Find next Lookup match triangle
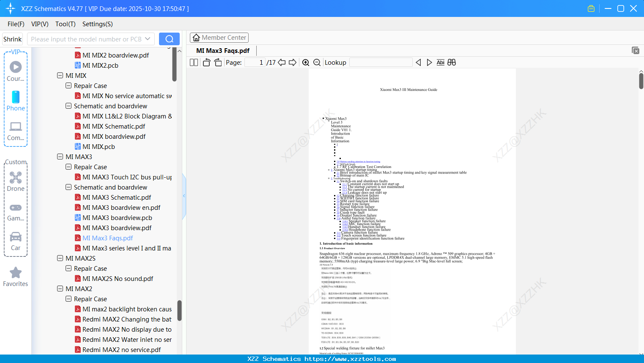The width and height of the screenshot is (644, 363). (x=429, y=63)
